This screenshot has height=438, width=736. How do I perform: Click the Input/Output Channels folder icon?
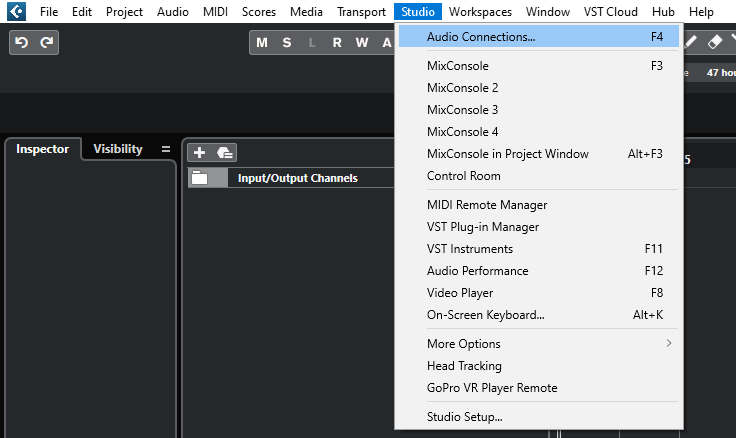tap(199, 178)
